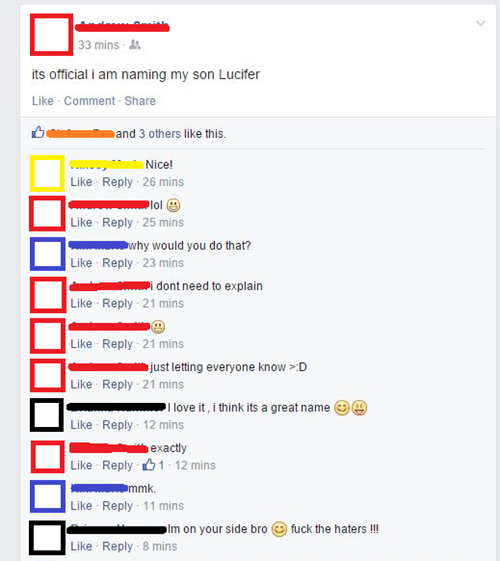The width and height of the screenshot is (500, 561).
Task: Reply to "why would you do that?"
Action: click(x=117, y=263)
